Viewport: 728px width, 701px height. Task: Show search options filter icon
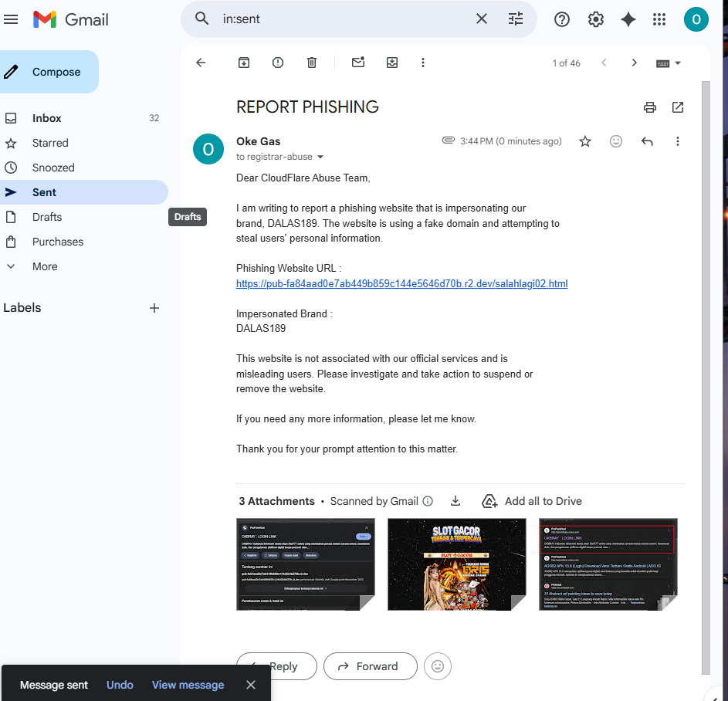point(516,19)
